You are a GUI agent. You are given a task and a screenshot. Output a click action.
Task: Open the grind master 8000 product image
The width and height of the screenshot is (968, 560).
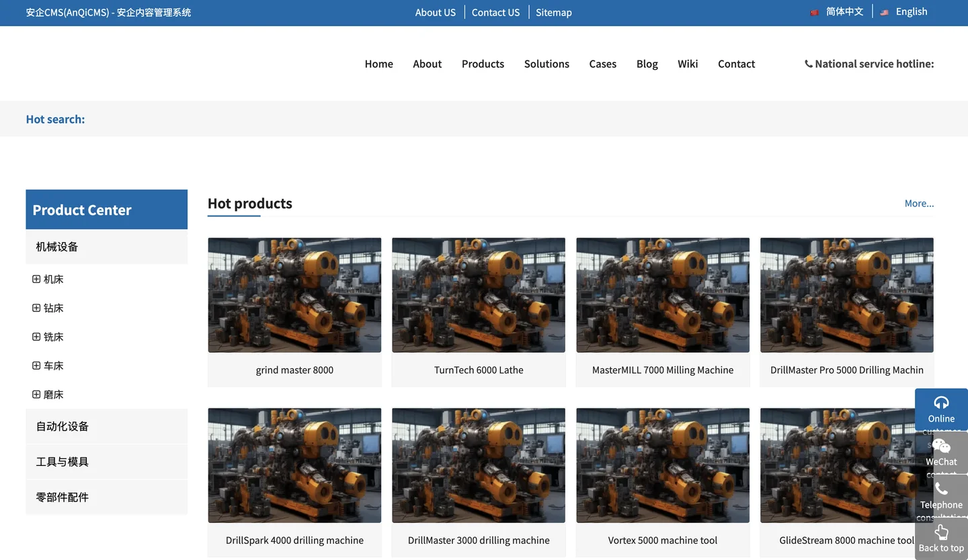[294, 294]
